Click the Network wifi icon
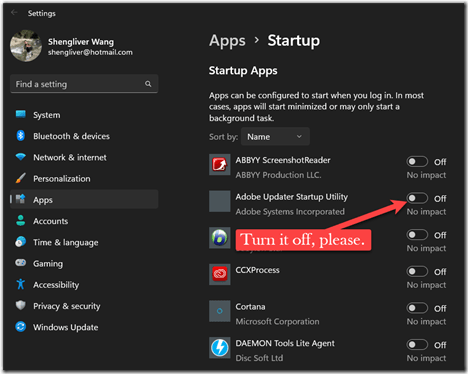Image resolution: width=468 pixels, height=374 pixels. (x=21, y=157)
